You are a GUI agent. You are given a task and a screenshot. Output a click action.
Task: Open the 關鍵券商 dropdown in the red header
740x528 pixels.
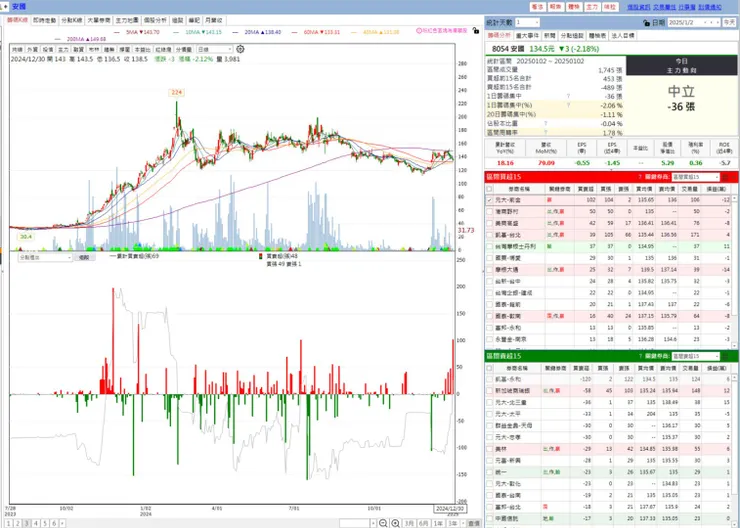tap(696, 177)
